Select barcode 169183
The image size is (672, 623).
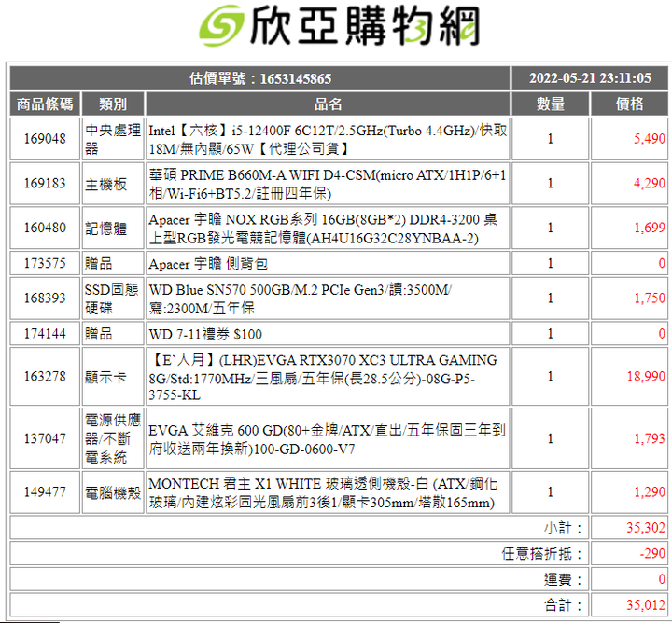pyautogui.click(x=45, y=183)
